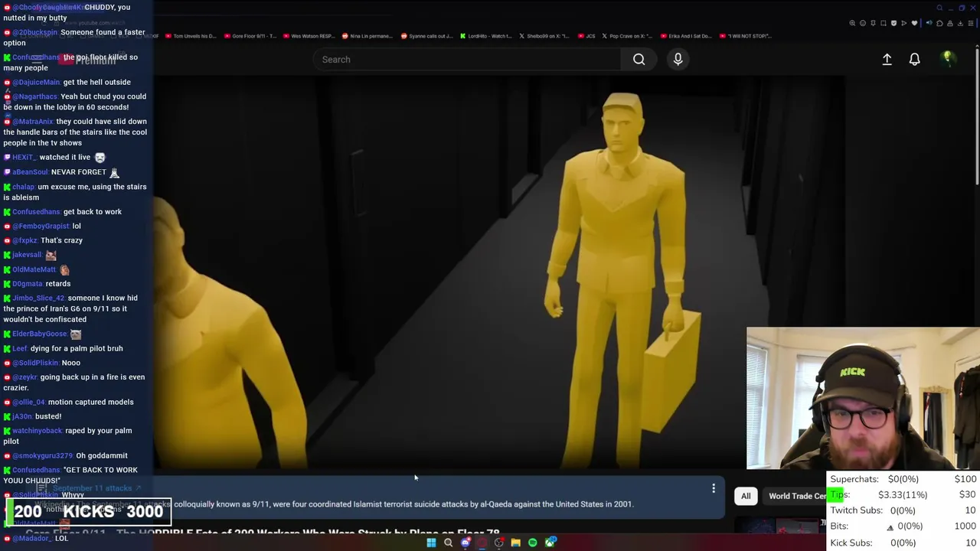980x551 pixels.
Task: Switch to 'Syanne calls out J...' tab
Action: tap(427, 36)
